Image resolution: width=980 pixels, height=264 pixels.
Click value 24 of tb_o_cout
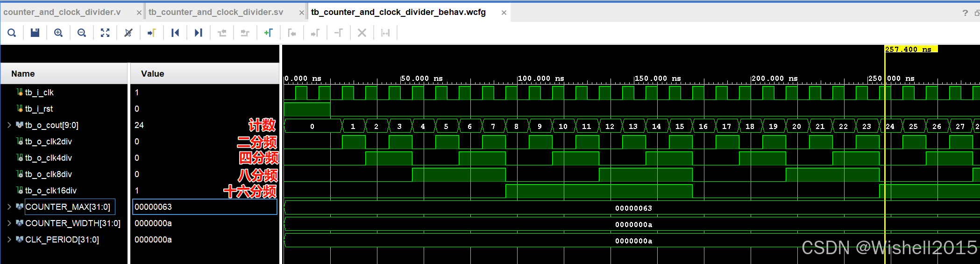tap(139, 125)
